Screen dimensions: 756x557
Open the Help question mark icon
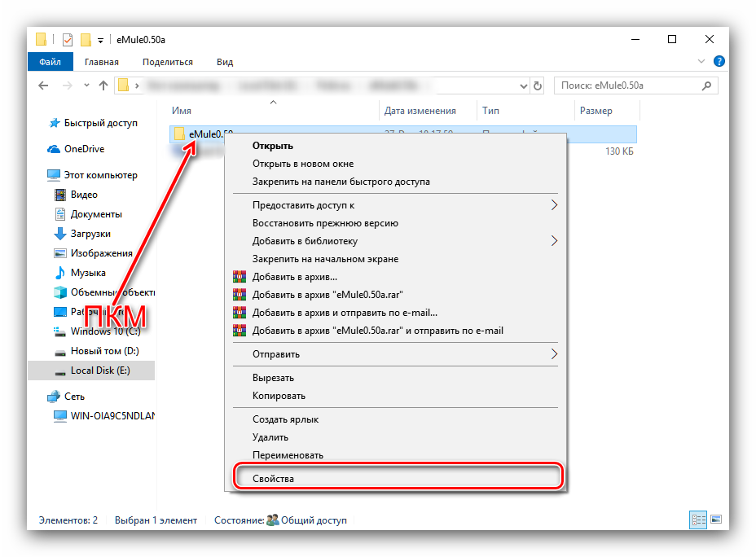[719, 62]
